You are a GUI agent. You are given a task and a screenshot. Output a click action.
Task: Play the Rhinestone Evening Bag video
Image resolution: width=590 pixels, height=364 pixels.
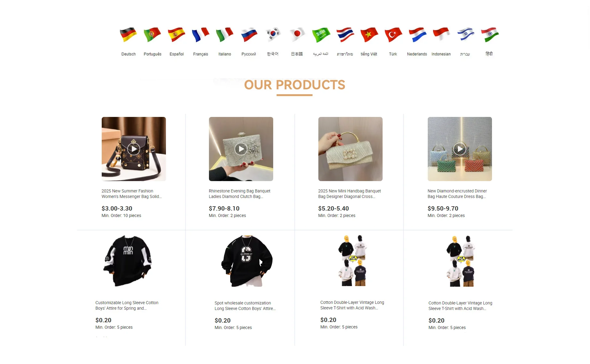click(x=241, y=149)
